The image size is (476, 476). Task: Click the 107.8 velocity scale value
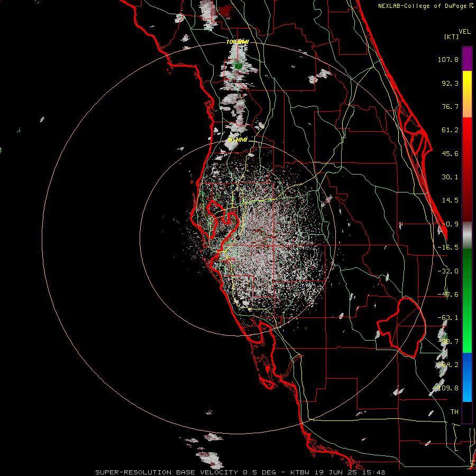[x=448, y=59]
